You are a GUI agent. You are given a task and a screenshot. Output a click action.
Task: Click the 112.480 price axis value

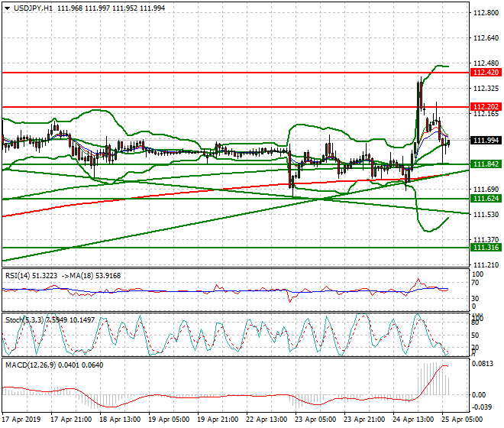coord(486,63)
